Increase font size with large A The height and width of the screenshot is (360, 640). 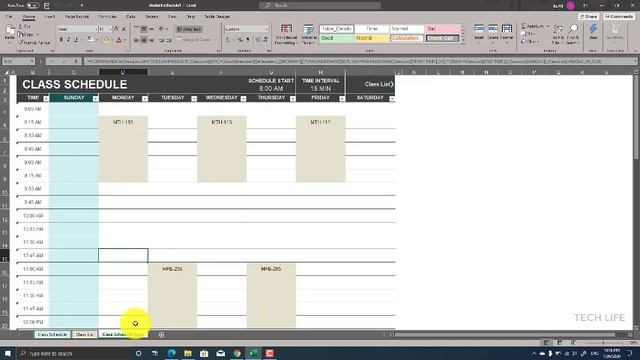click(116, 29)
